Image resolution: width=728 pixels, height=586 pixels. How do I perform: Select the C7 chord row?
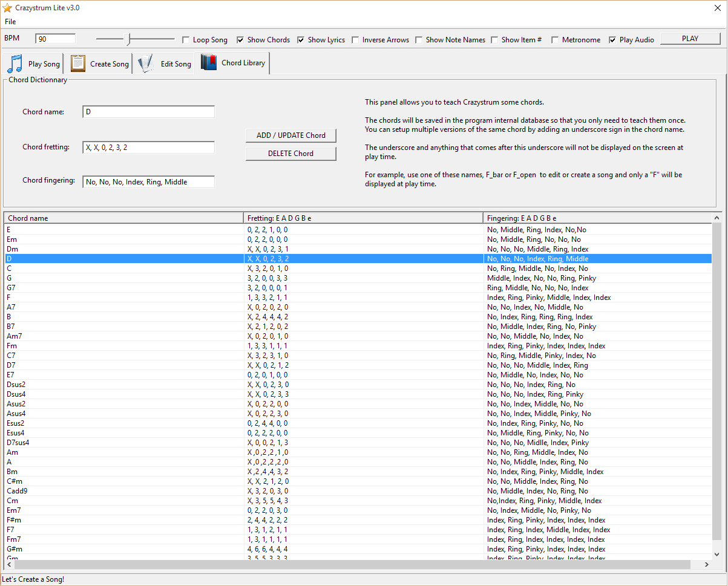click(x=358, y=356)
